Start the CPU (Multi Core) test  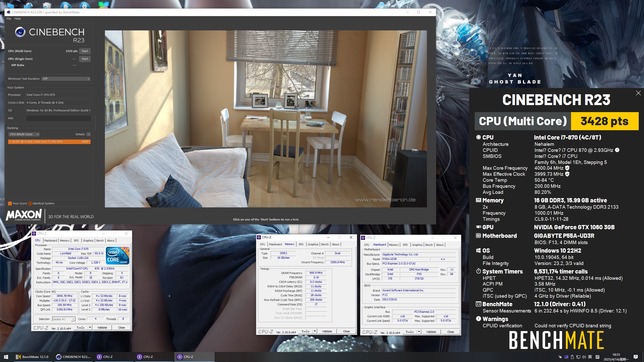85,51
